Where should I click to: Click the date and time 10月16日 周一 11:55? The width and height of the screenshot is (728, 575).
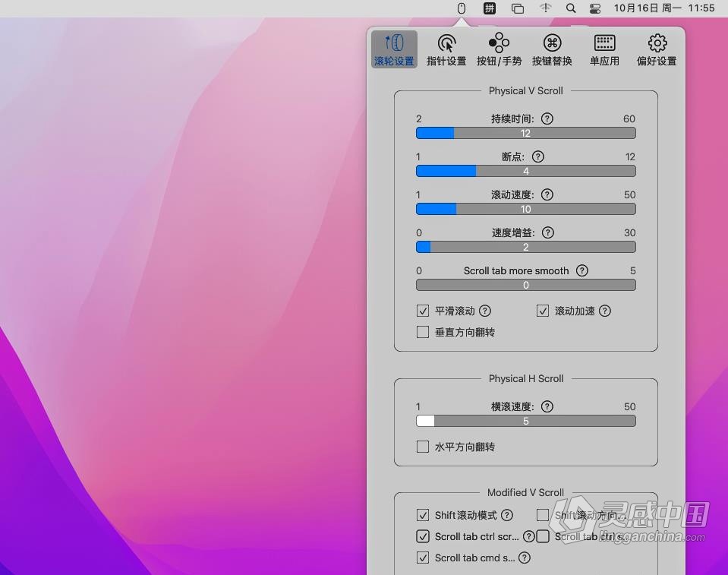coord(664,8)
